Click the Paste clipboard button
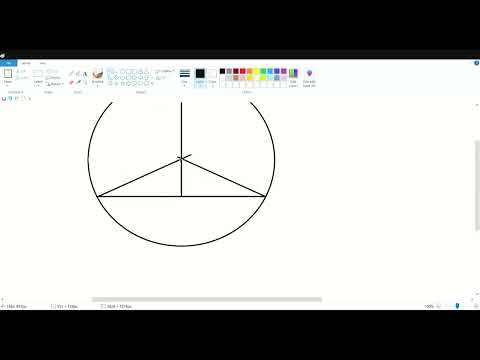480x360 pixels. click(x=8, y=77)
